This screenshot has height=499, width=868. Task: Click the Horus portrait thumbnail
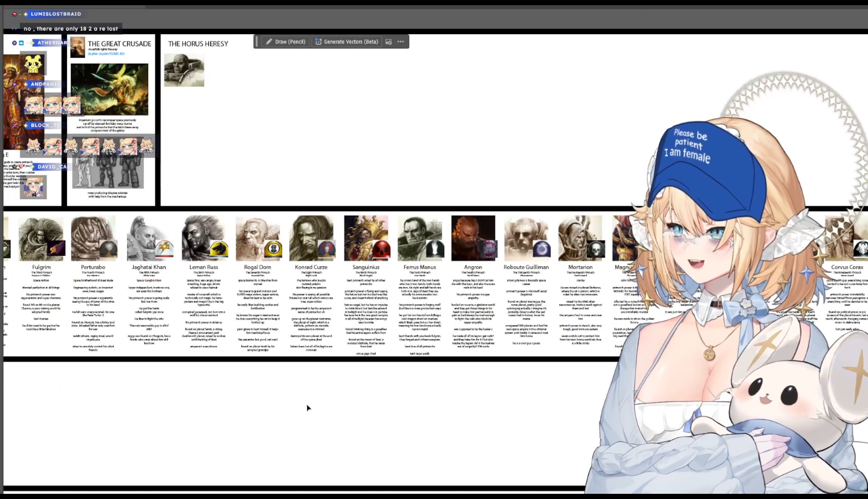coord(184,70)
